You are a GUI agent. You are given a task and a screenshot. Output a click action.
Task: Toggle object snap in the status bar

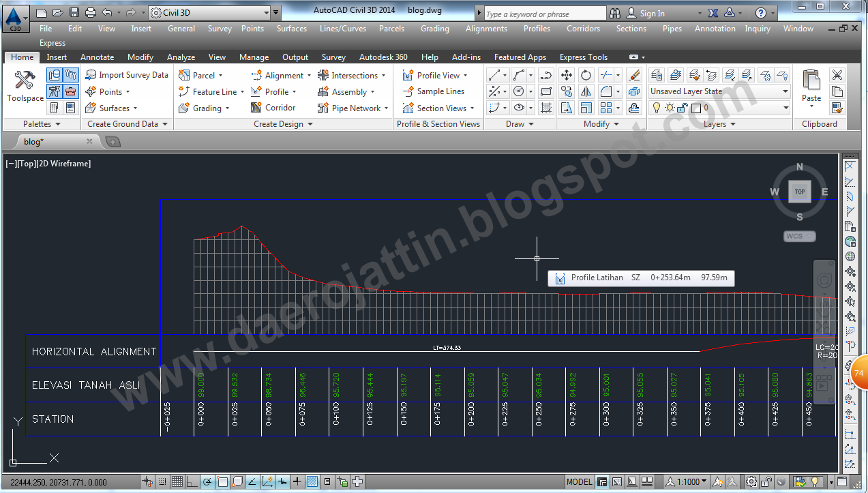click(x=222, y=481)
